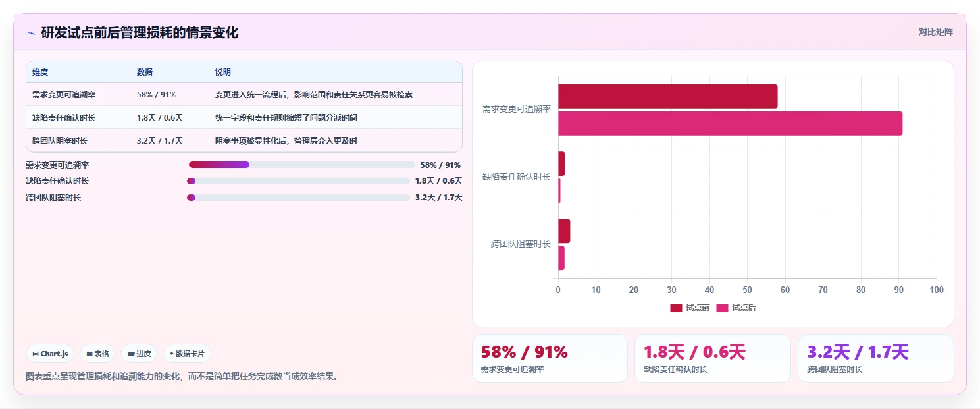Click the 需求变更可追溯率 progress bar
Image resolution: width=980 pixels, height=409 pixels.
[x=302, y=165]
